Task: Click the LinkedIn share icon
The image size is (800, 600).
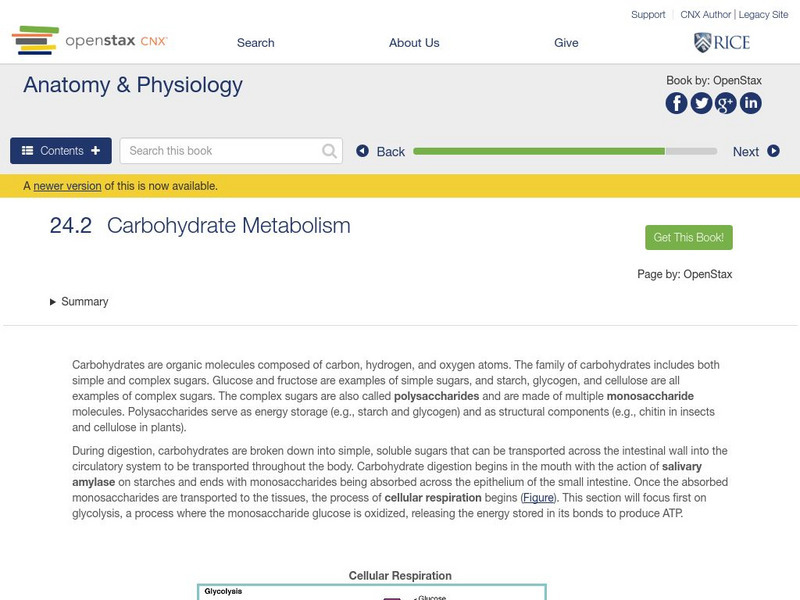Action: [750, 103]
